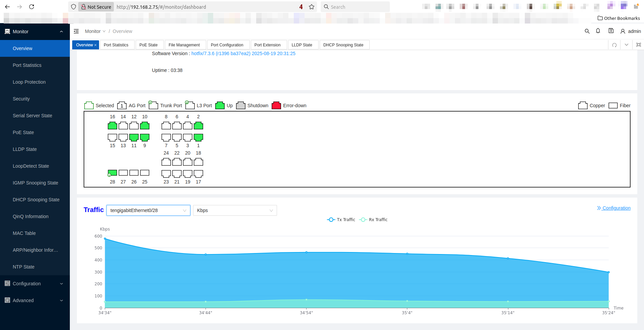Select port 28 on the panel diagram
This screenshot has width=644, height=330.
pyautogui.click(x=112, y=173)
